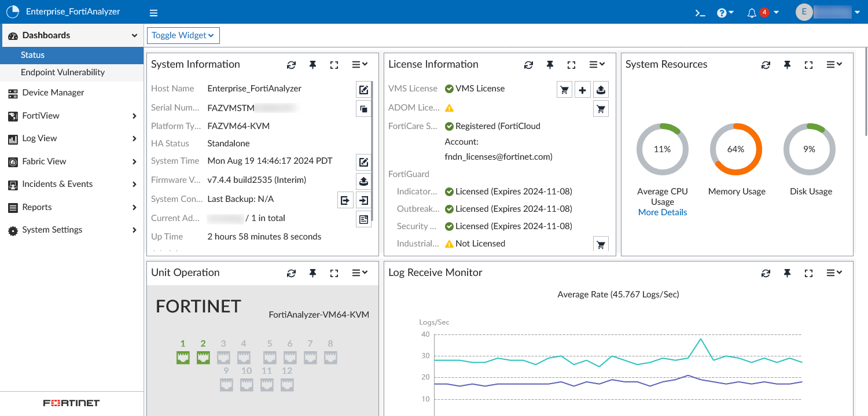Click the Average CPU Usage 11% gauge
Viewport: 868px width, 416px height.
pos(663,149)
